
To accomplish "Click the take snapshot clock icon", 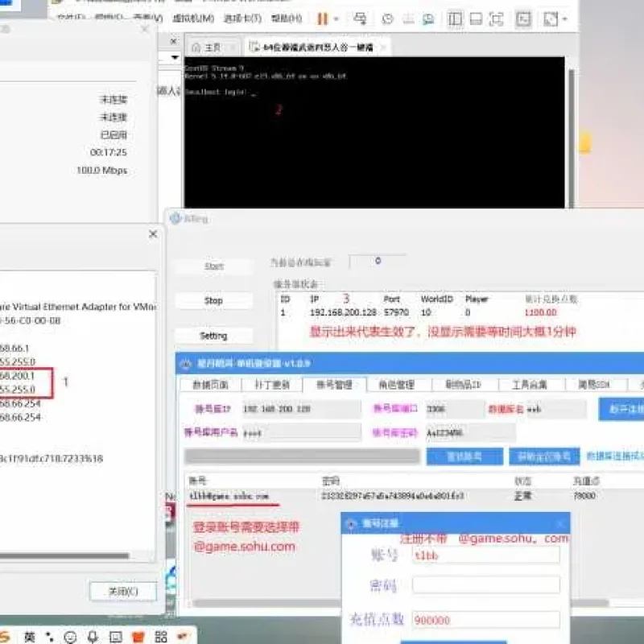I will (x=387, y=19).
